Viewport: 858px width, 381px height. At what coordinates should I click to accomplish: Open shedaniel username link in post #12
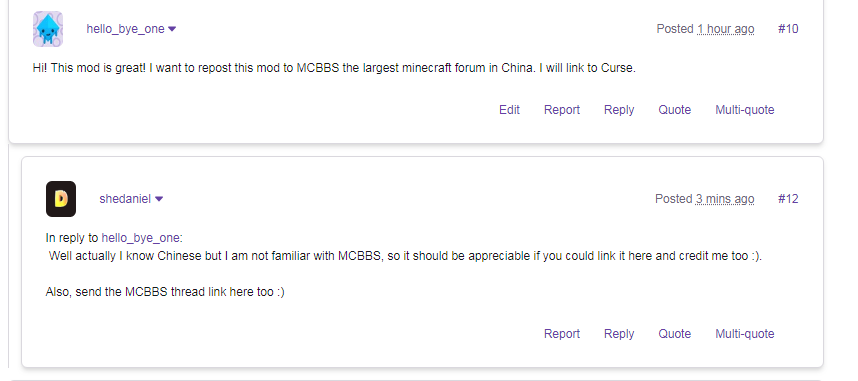click(125, 199)
